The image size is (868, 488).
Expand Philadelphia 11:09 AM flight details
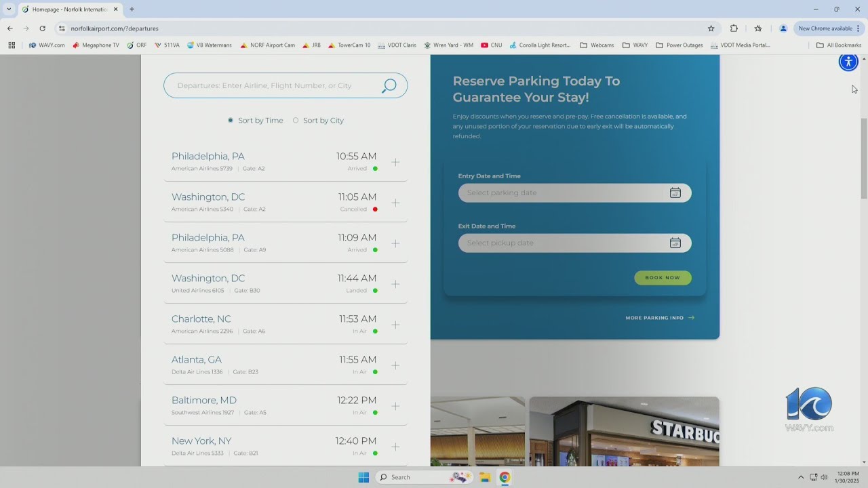395,243
